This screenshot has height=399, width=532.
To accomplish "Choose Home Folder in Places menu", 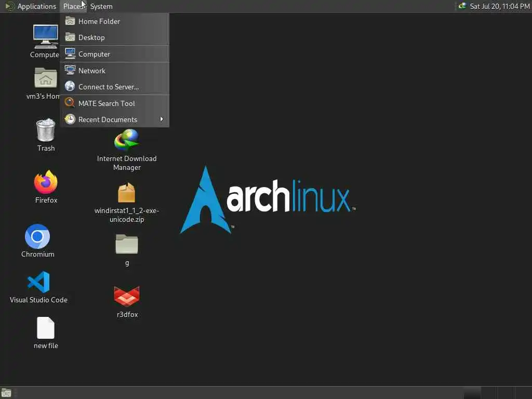I will (x=114, y=21).
